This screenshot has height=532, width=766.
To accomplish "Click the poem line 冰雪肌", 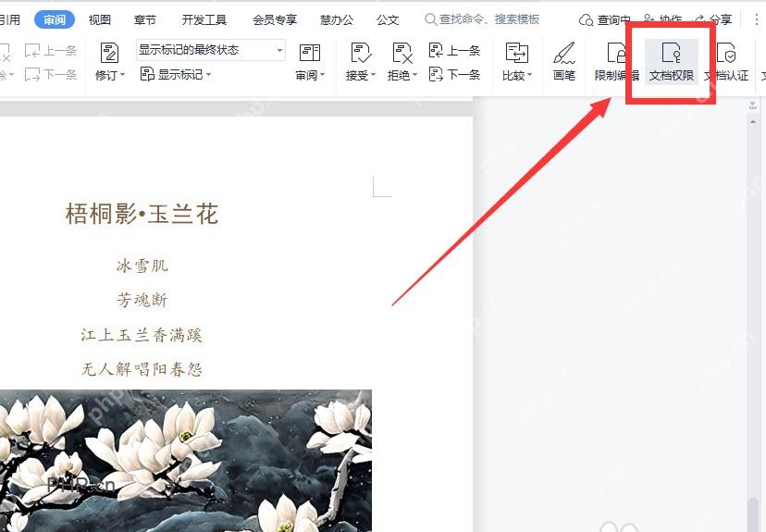I will coord(142,266).
